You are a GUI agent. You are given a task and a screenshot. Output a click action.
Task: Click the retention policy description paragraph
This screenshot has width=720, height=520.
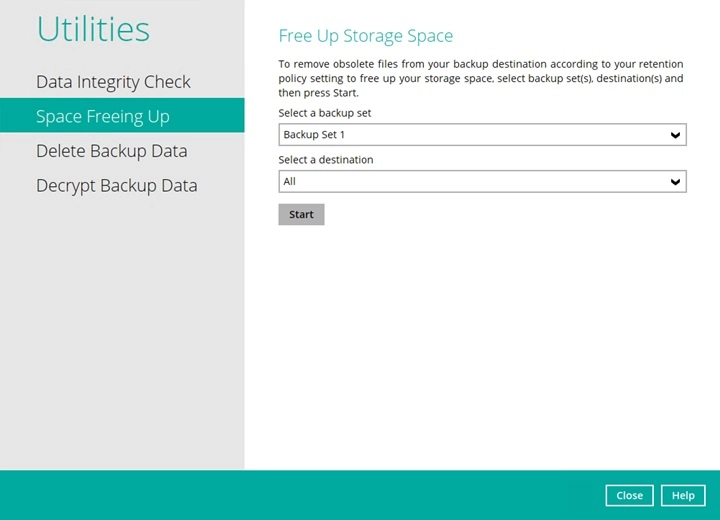480,78
